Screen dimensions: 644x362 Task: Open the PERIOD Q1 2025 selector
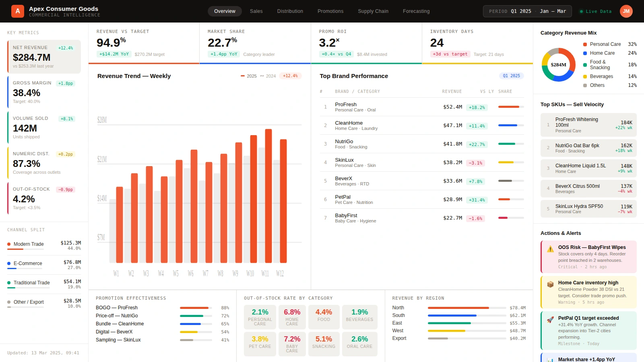pos(526,11)
